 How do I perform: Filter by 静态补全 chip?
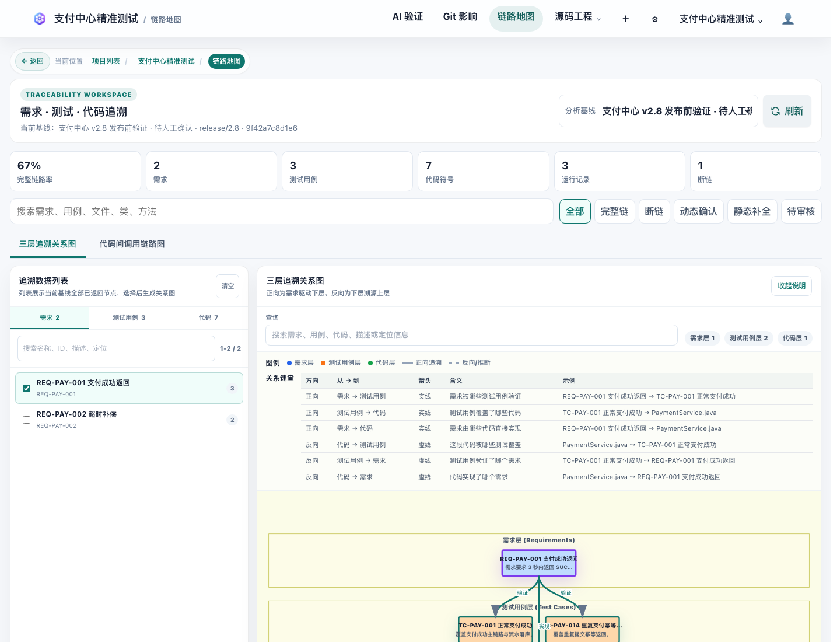coord(752,211)
